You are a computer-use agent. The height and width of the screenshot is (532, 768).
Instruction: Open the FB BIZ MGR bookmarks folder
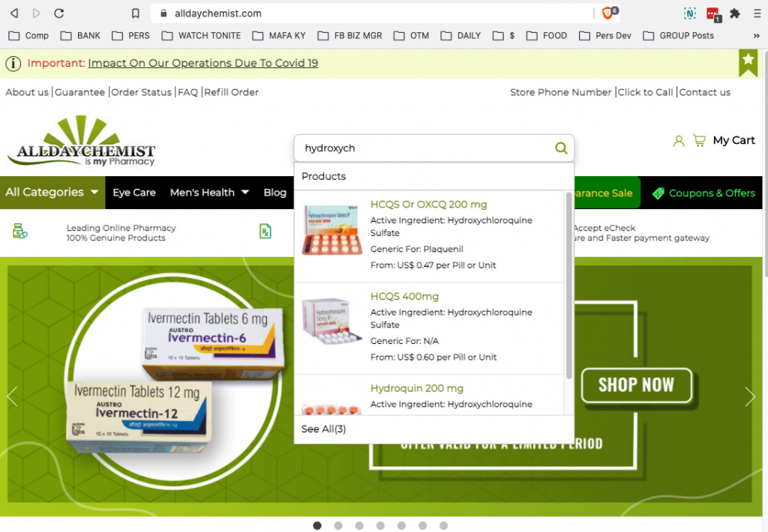click(349, 36)
